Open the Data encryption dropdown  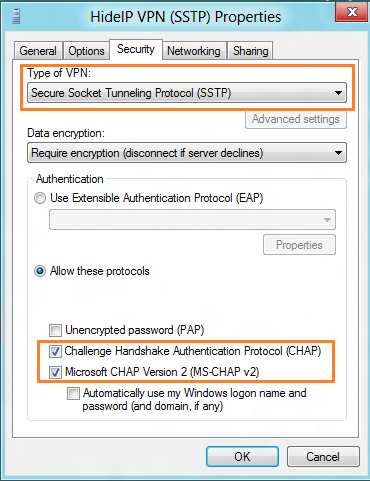point(187,153)
